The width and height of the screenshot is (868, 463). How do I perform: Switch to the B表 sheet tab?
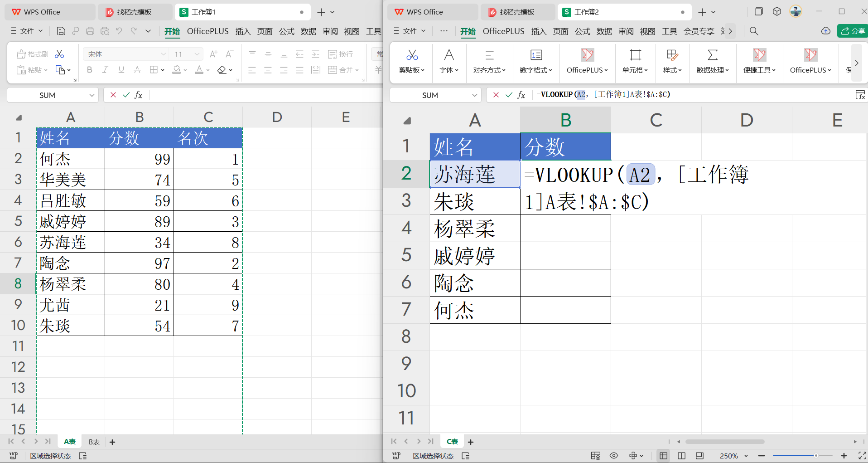[x=93, y=441]
